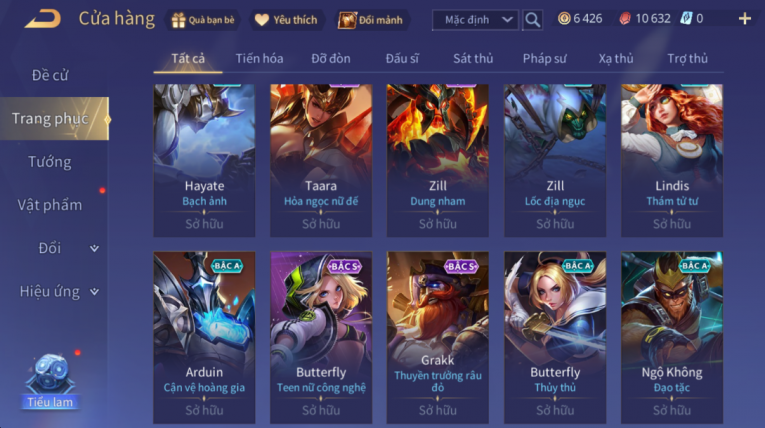
Task: Select Tướng in the sidebar
Action: point(50,162)
